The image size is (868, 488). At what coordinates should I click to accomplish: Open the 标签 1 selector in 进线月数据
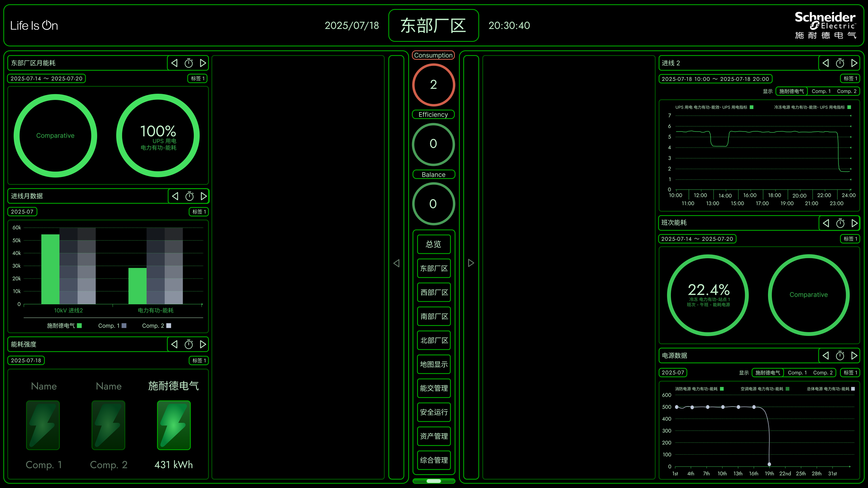[x=199, y=212]
